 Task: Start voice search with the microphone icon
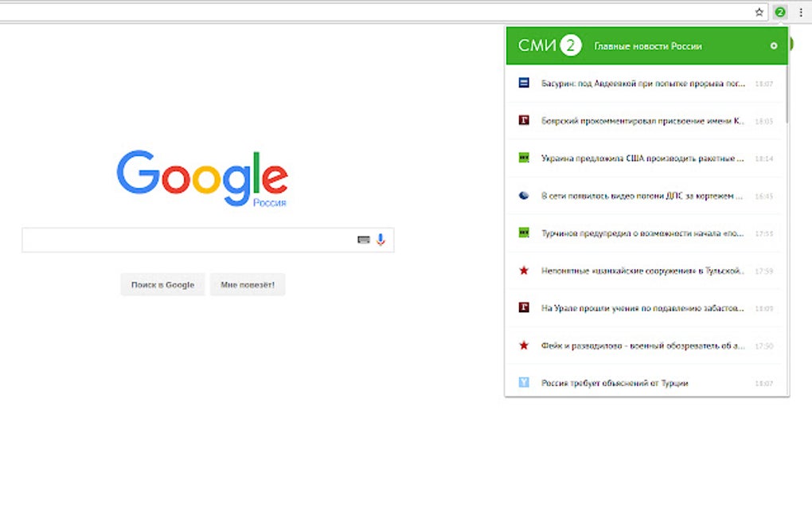(381, 239)
